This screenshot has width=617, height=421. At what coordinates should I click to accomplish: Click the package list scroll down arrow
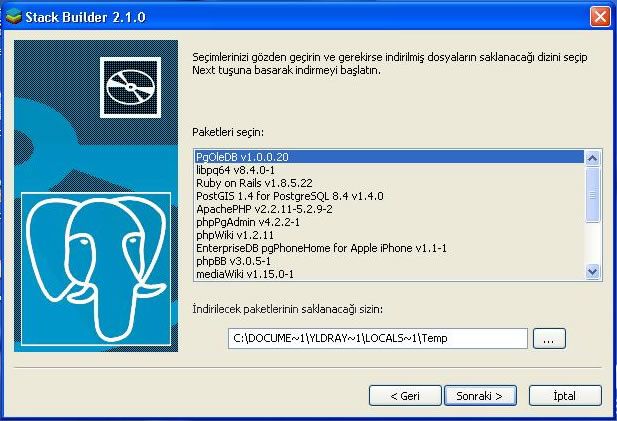592,271
